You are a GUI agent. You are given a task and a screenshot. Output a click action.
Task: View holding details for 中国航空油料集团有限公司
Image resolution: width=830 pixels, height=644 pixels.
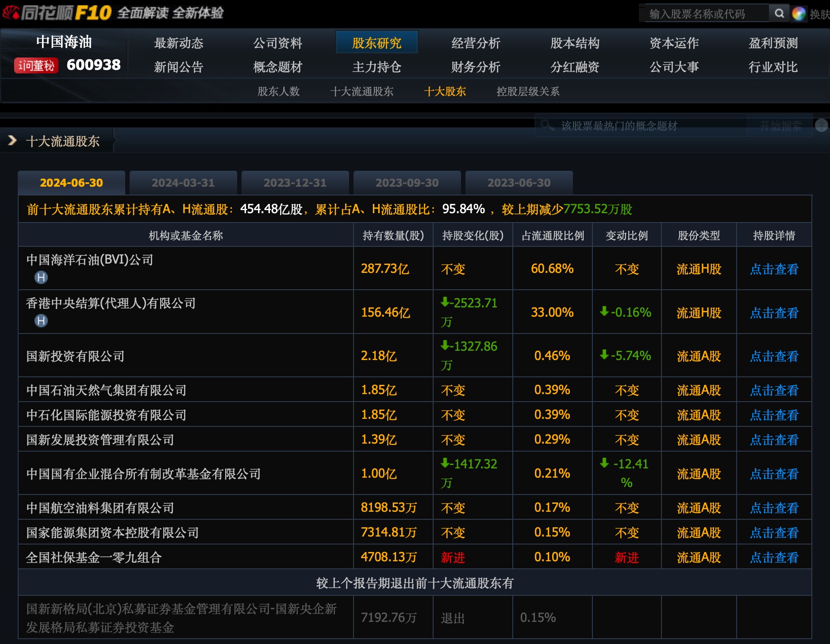(x=774, y=508)
